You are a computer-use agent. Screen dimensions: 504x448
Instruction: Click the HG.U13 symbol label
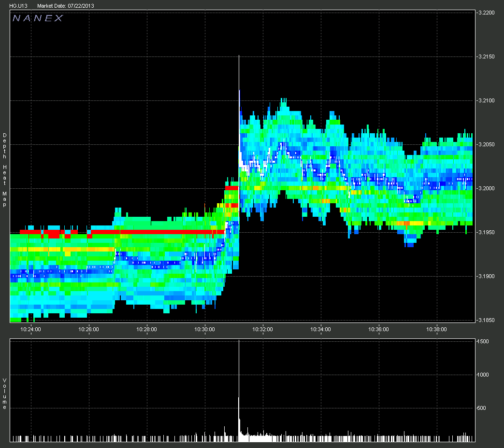click(18, 6)
